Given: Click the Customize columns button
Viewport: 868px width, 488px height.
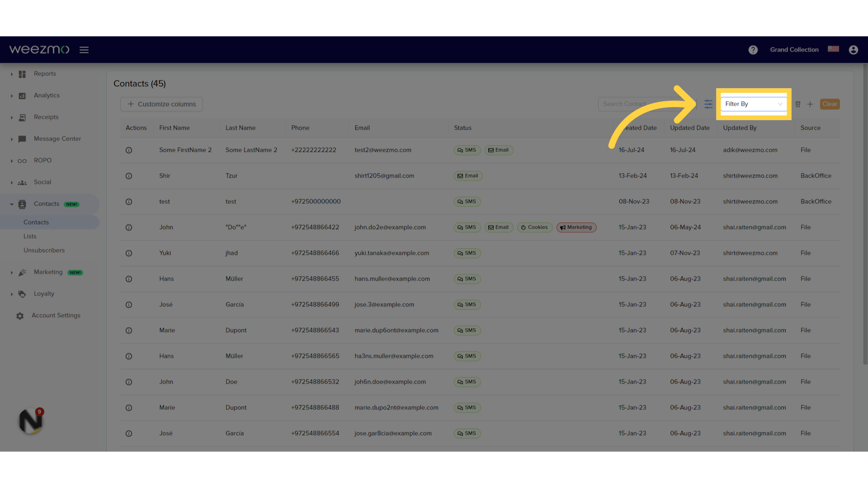Looking at the screenshot, I should (x=161, y=103).
